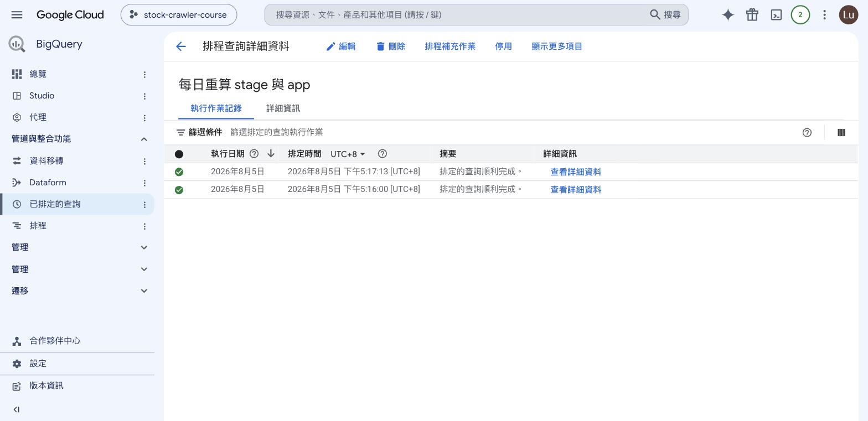The height and width of the screenshot is (421, 868).
Task: Open 合作夥伴中心 in the sidebar
Action: tap(77, 341)
